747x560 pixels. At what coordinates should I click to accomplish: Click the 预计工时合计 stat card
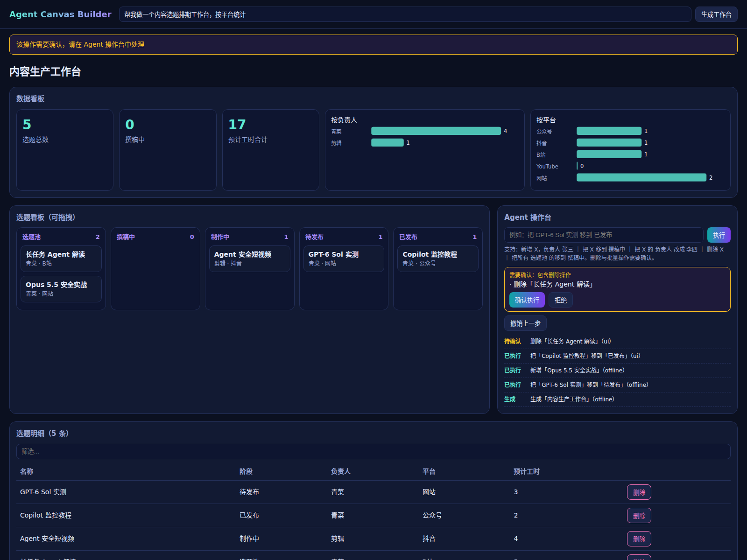(271, 150)
